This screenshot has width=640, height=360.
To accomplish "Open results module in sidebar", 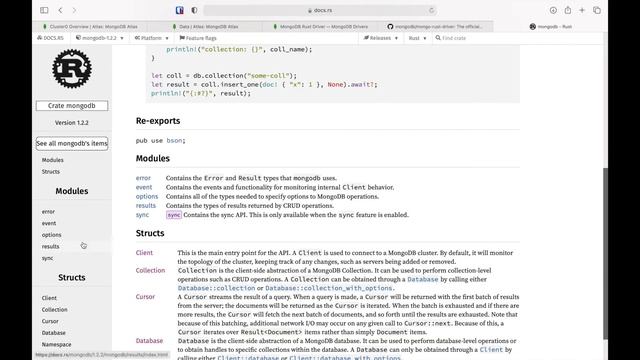I will (x=51, y=247).
